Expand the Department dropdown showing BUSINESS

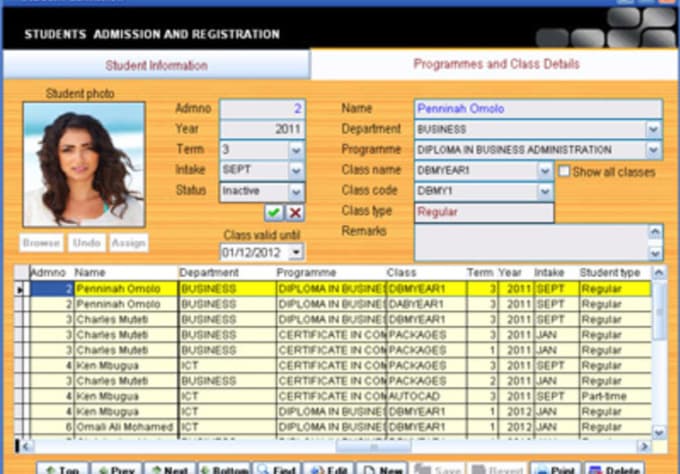[x=653, y=129]
